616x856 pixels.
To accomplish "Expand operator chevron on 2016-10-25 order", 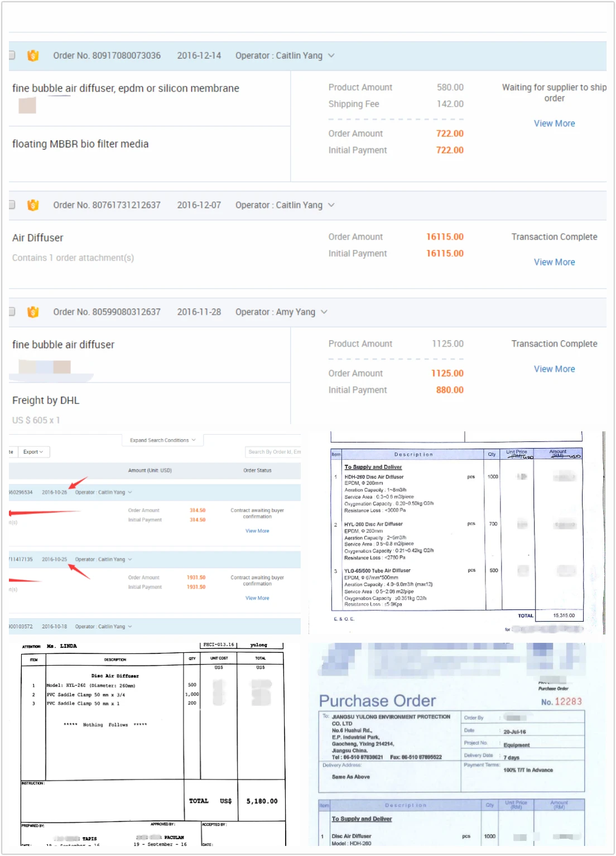I will (130, 559).
